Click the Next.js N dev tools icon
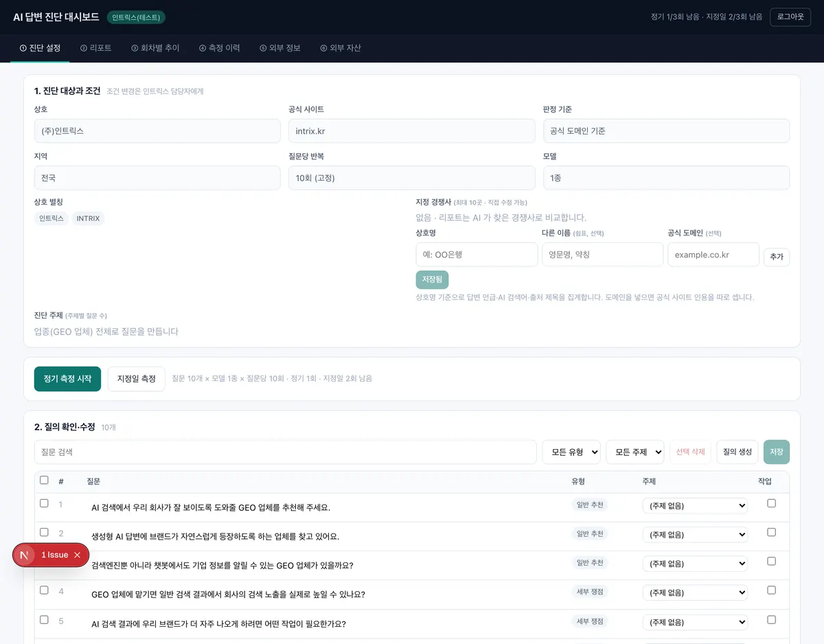Viewport: 824px width, 644px height. pos(25,555)
